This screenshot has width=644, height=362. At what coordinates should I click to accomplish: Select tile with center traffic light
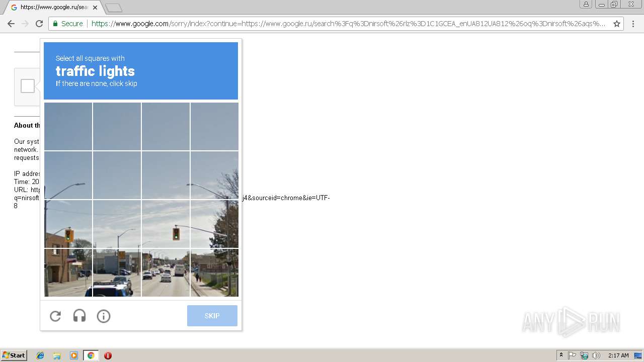click(x=166, y=224)
